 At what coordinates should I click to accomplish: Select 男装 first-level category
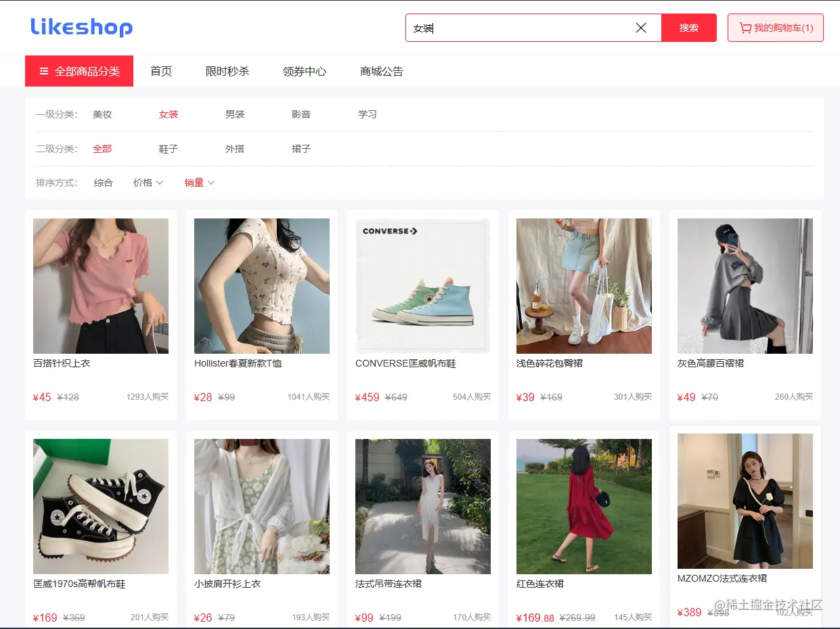pyautogui.click(x=235, y=114)
